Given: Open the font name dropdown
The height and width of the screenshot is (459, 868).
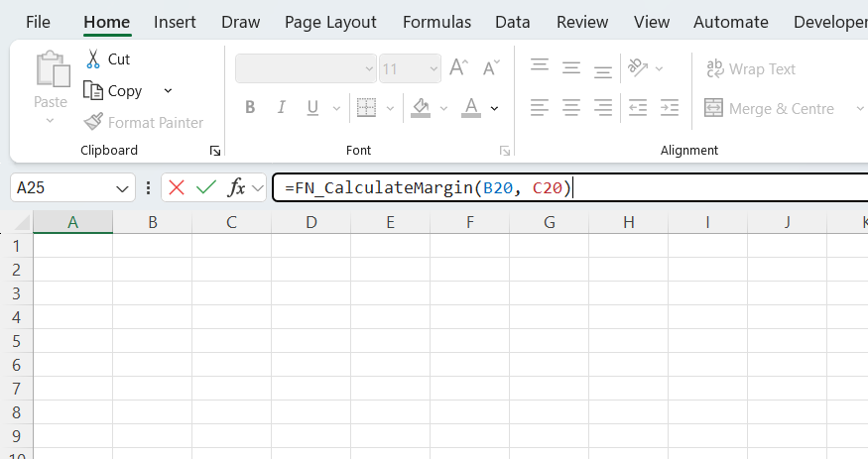Looking at the screenshot, I should click(369, 69).
